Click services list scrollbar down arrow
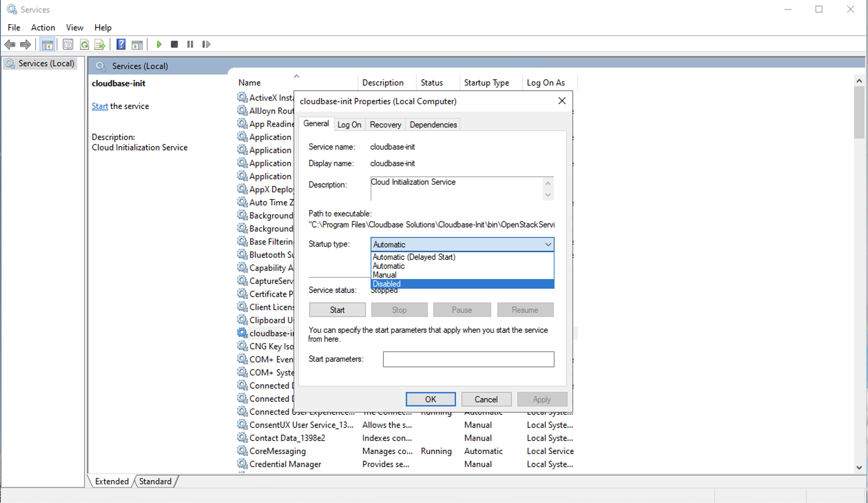The height and width of the screenshot is (503, 868). [859, 468]
